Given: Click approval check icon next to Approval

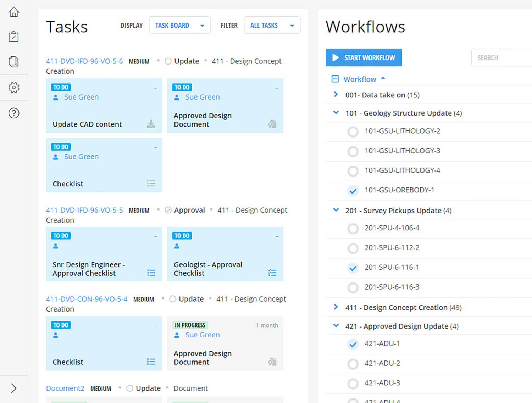Looking at the screenshot, I should (168, 210).
